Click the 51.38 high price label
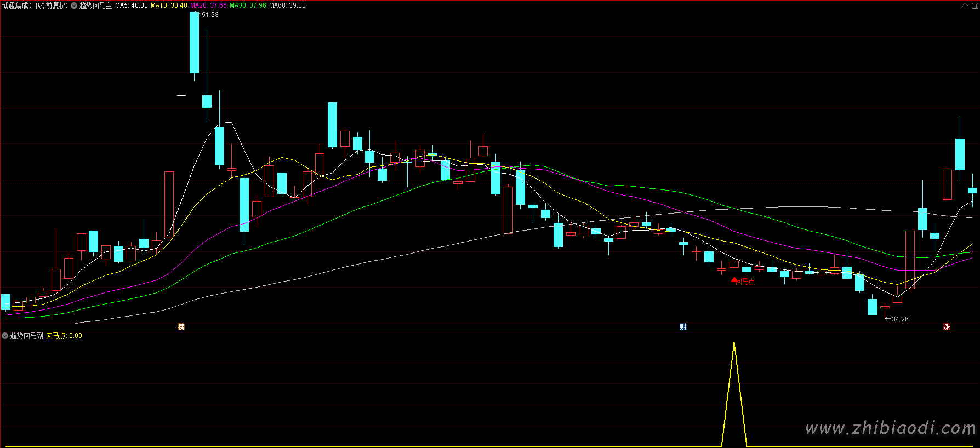Viewport: 980px width, 448px height. [x=209, y=15]
